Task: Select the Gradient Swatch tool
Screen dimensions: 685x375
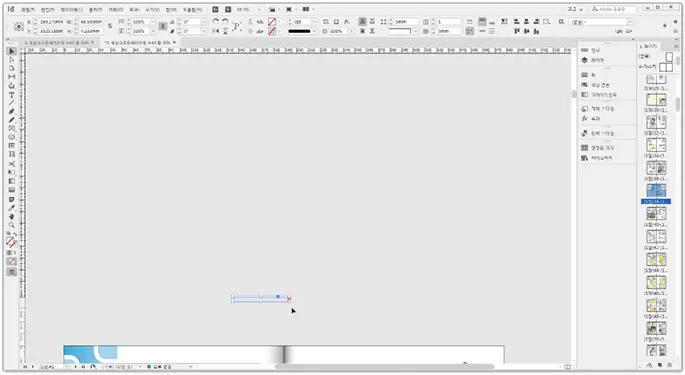Action: click(x=12, y=181)
